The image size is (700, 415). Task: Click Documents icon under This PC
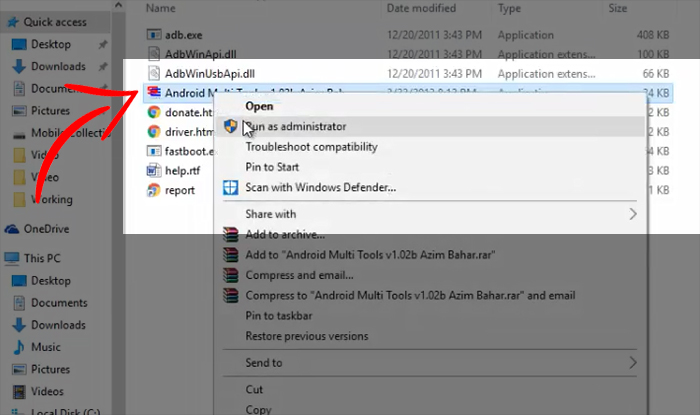click(x=19, y=303)
